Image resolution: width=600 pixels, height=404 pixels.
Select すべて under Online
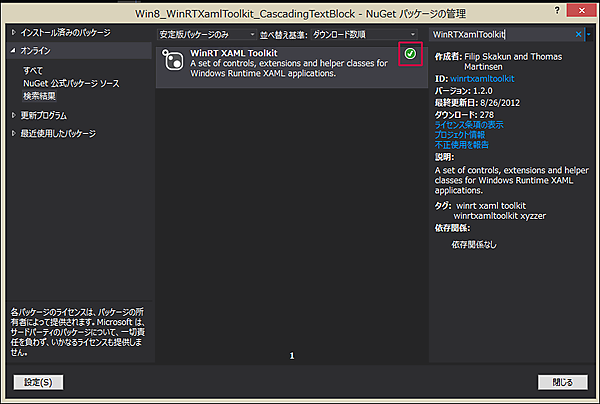[x=33, y=70]
